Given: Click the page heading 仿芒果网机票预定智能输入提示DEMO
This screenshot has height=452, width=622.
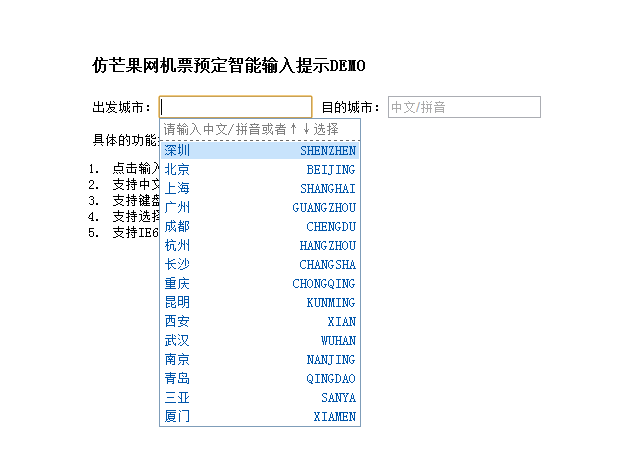Looking at the screenshot, I should [x=228, y=65].
